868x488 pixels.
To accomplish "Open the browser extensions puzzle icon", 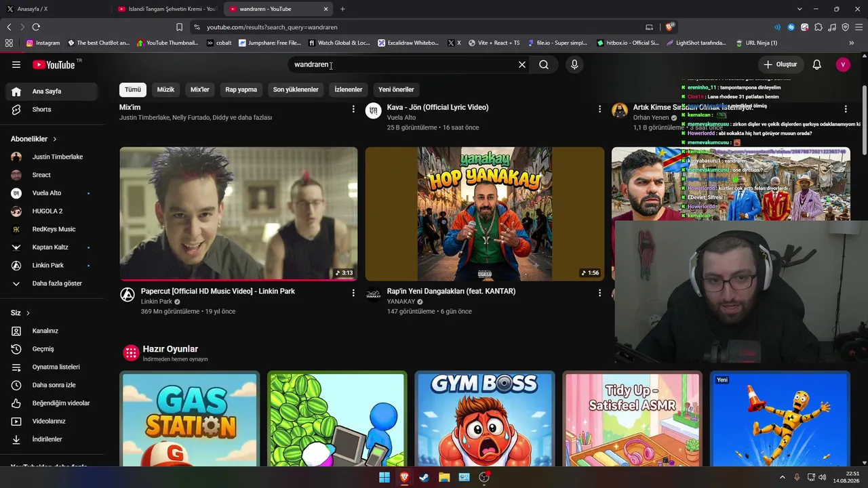I will (x=818, y=27).
